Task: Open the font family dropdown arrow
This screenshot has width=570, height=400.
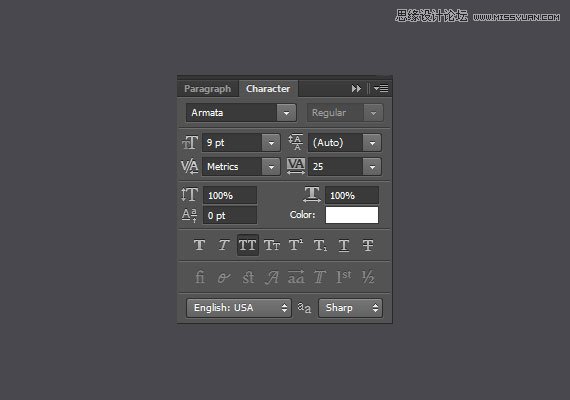Action: point(286,113)
